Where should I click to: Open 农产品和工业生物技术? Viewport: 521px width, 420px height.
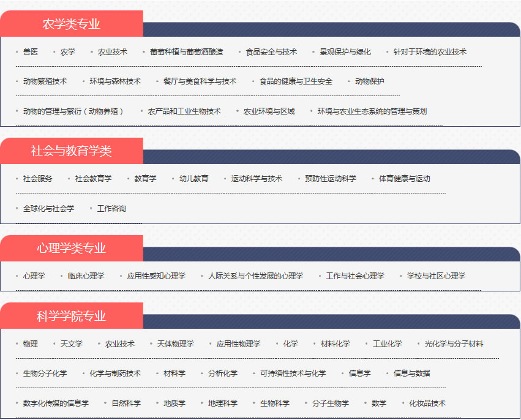click(184, 111)
